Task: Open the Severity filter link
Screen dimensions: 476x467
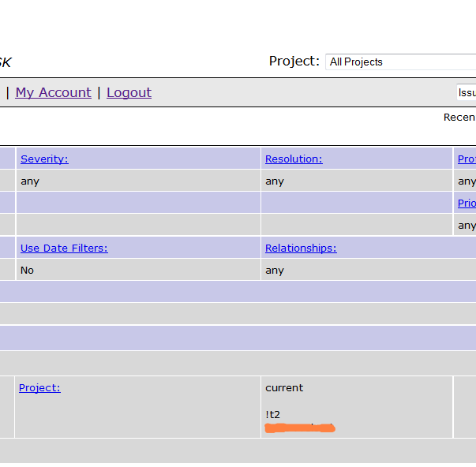Action: pyautogui.click(x=44, y=159)
